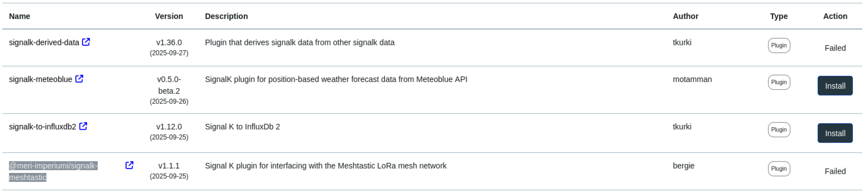The height and width of the screenshot is (191, 868).
Task: Install the signalk-meteoblue plugin
Action: click(x=835, y=86)
